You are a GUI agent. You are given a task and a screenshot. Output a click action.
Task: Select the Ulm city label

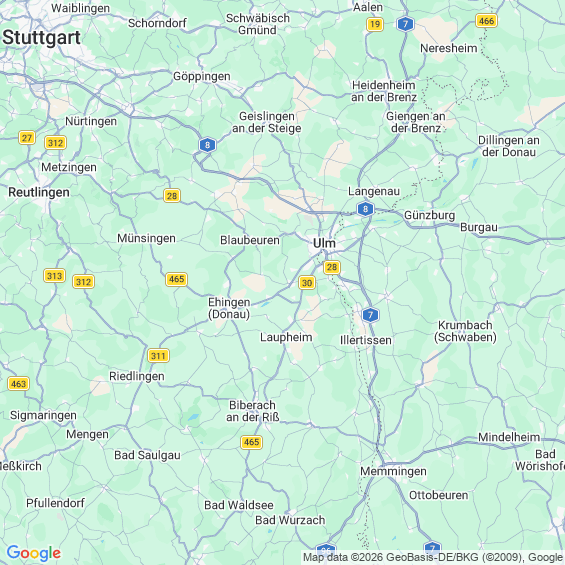324,243
